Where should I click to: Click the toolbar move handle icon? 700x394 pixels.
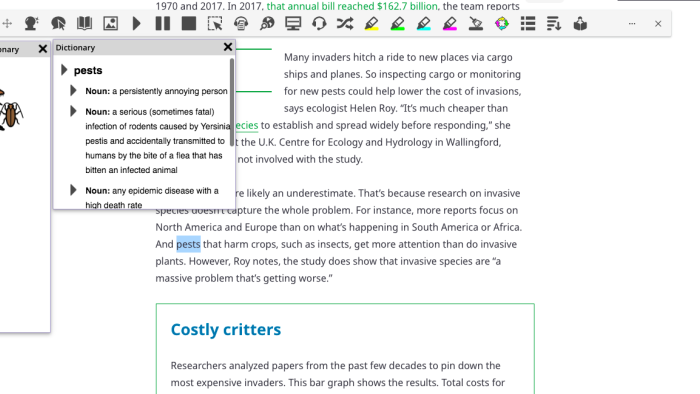pos(7,24)
